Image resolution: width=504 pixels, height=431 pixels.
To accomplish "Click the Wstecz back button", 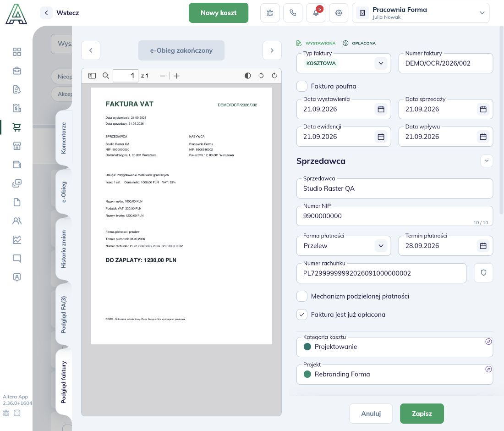I will (60, 13).
